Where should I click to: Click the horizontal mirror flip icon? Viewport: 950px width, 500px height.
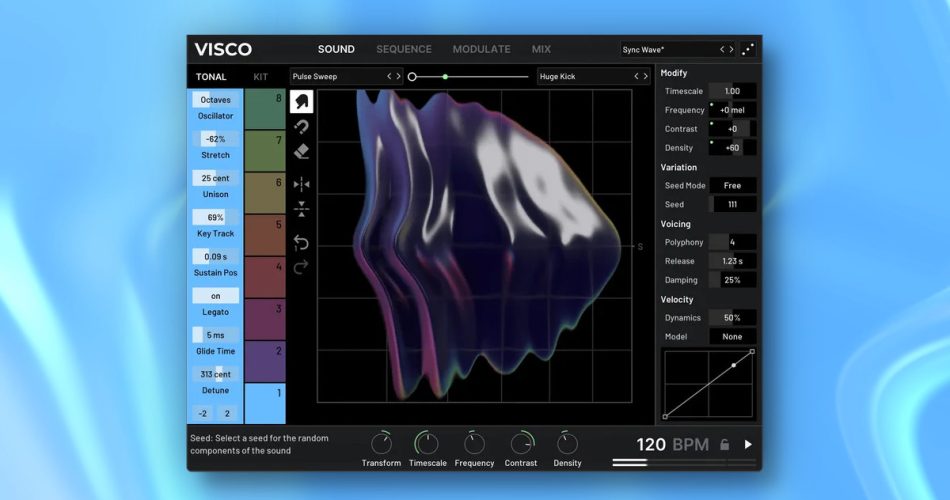click(302, 184)
